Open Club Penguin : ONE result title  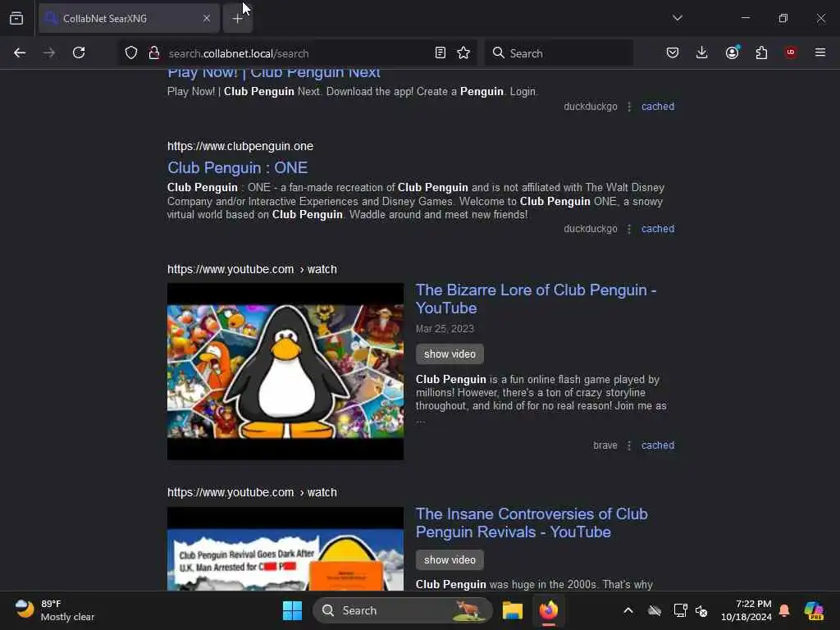click(237, 167)
